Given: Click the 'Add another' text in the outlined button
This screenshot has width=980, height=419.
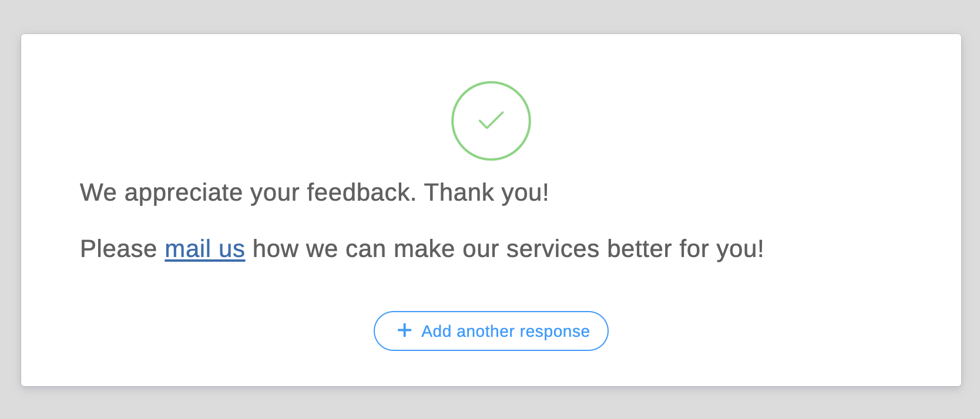Looking at the screenshot, I should pos(467,332).
